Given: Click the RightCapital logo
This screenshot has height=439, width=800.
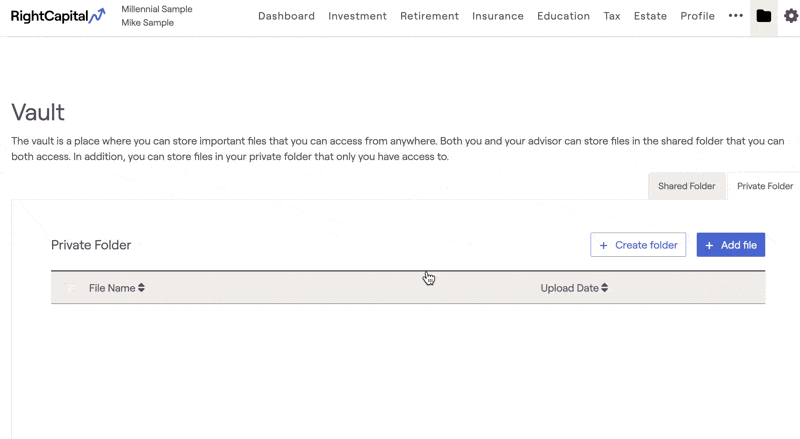Looking at the screenshot, I should click(x=57, y=16).
